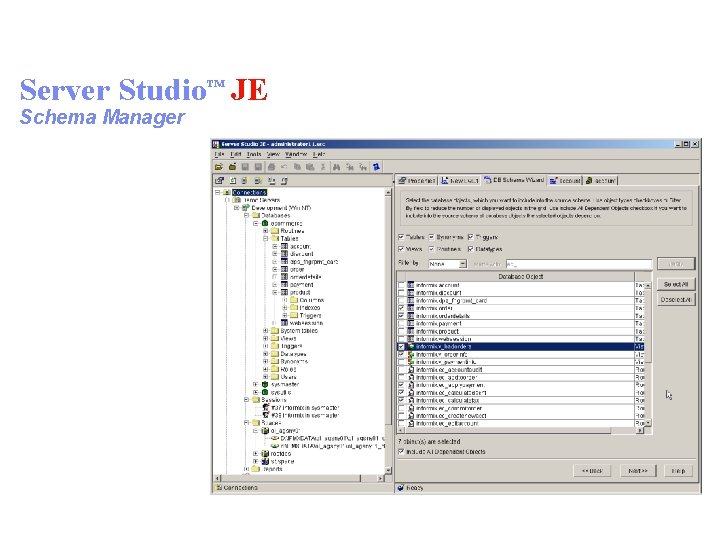This screenshot has height=540, width=720.
Task: Click DB Schema Wizard tab icon
Action: (488, 180)
